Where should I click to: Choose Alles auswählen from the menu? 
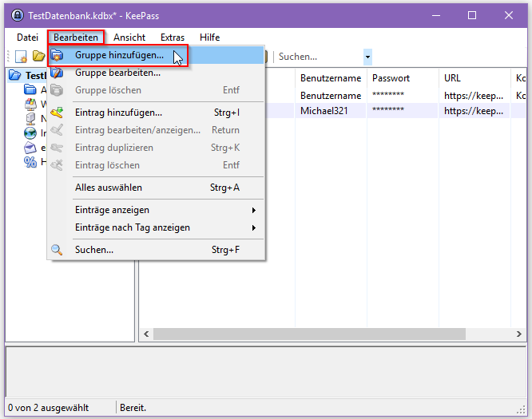click(156, 188)
